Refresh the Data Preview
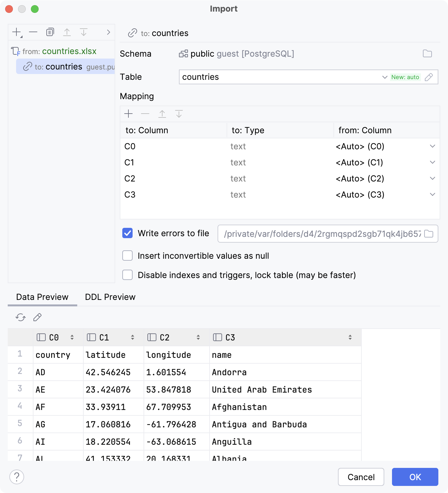448x493 pixels. [x=20, y=317]
